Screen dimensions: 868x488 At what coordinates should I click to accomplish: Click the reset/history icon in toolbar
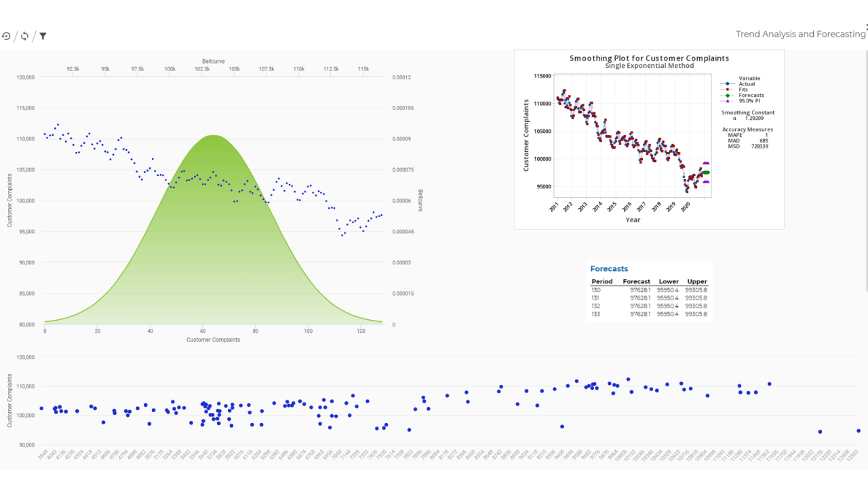pos(6,36)
